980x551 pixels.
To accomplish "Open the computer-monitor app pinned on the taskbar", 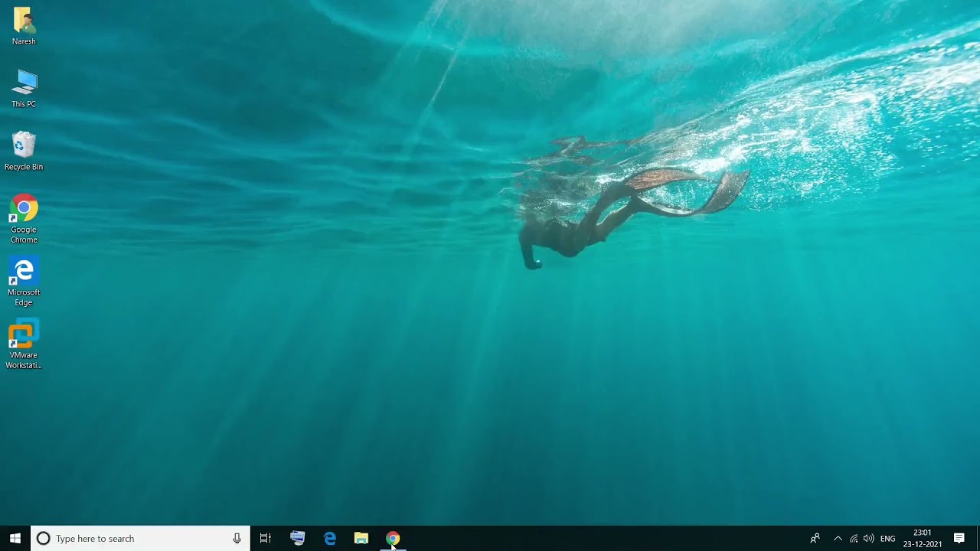I will pyautogui.click(x=298, y=539).
